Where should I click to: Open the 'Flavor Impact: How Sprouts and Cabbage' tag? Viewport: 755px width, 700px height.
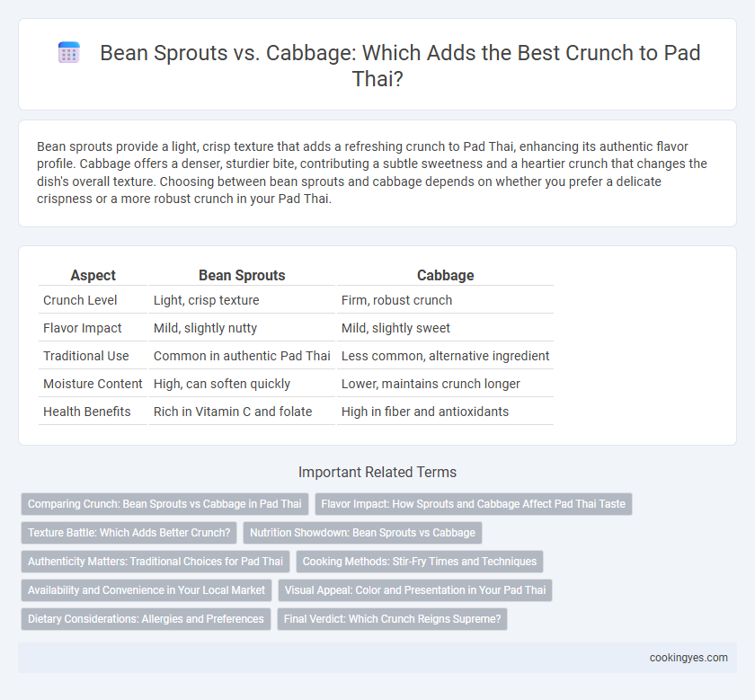[x=474, y=504]
